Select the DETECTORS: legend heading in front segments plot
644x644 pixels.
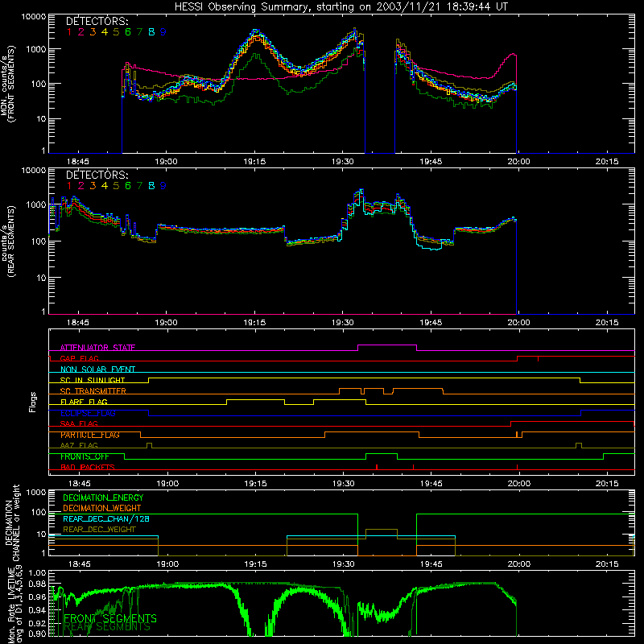click(97, 21)
